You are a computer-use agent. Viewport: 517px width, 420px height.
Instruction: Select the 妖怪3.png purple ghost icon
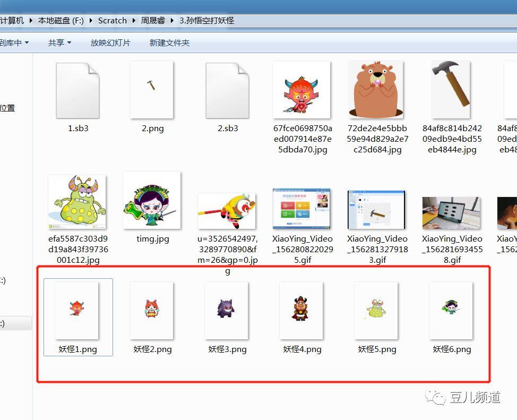[227, 311]
